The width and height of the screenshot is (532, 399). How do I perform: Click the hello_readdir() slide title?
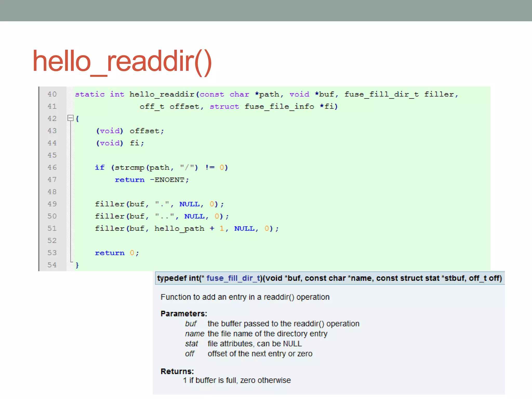pos(122,61)
